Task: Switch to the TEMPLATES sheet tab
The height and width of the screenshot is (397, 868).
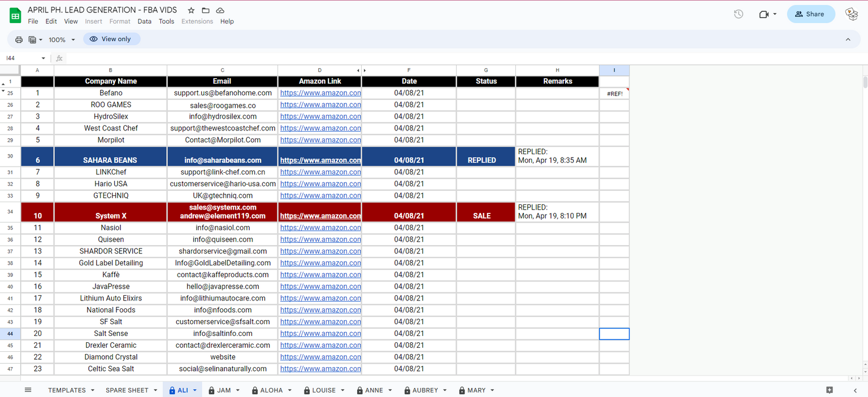Action: [67, 390]
